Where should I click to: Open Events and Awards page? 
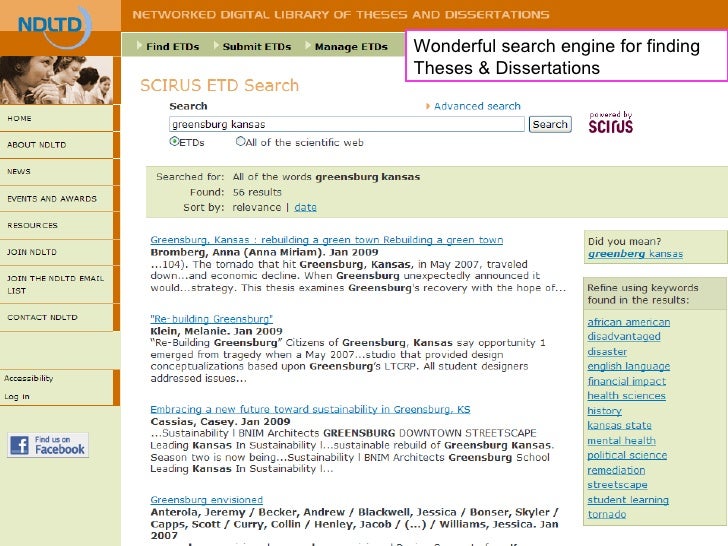pos(56,199)
